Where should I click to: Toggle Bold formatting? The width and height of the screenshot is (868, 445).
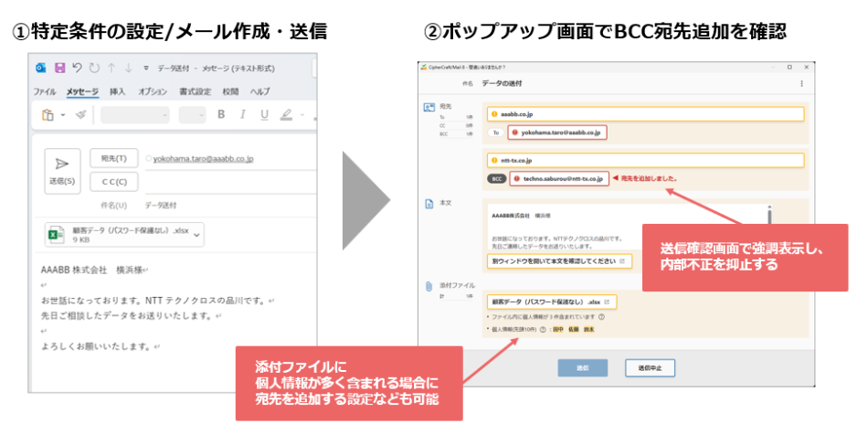coord(221,114)
